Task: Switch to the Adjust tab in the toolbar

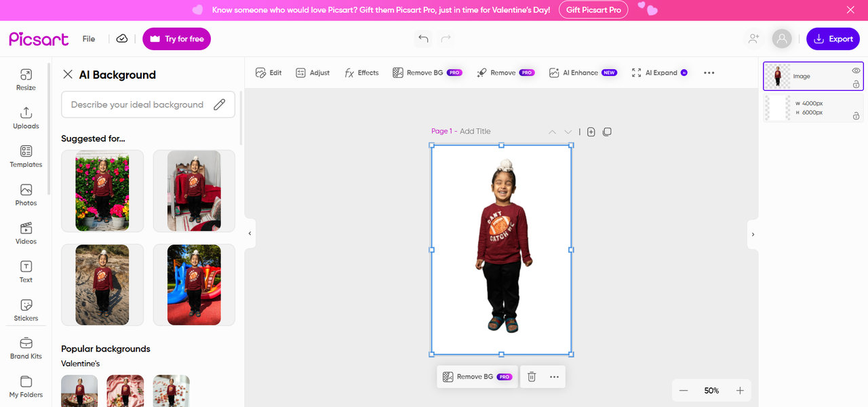Action: pos(312,73)
